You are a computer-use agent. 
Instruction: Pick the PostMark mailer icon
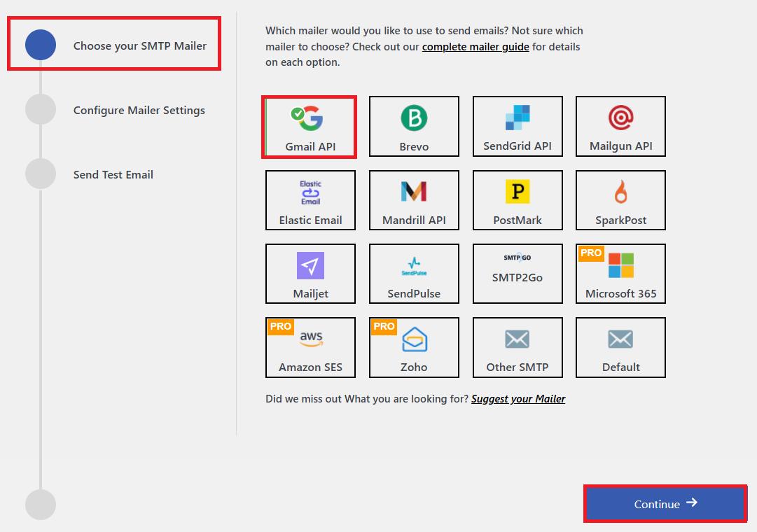(x=518, y=192)
